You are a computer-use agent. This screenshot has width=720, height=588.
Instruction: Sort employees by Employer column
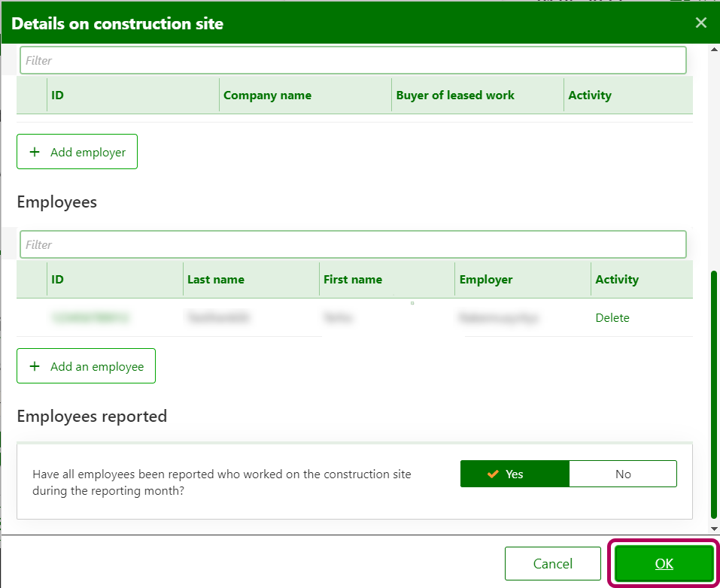[485, 280]
